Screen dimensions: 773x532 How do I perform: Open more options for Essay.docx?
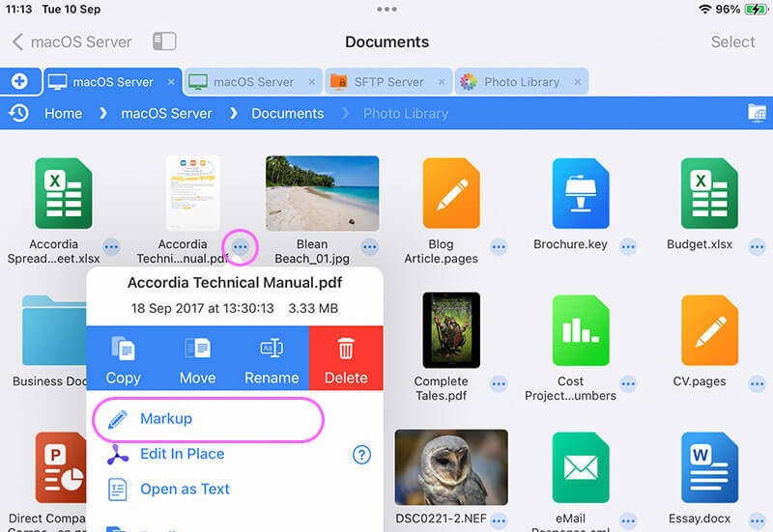point(758,520)
